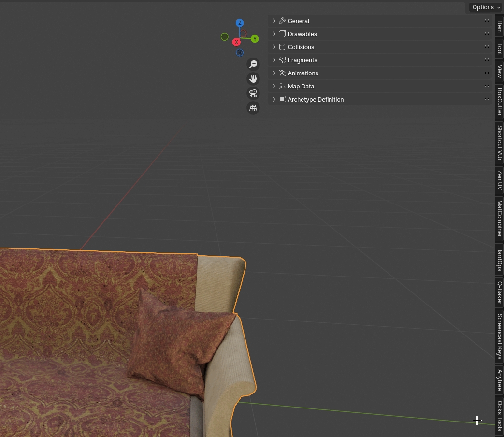Expand the Drawables panel chevron

[274, 34]
